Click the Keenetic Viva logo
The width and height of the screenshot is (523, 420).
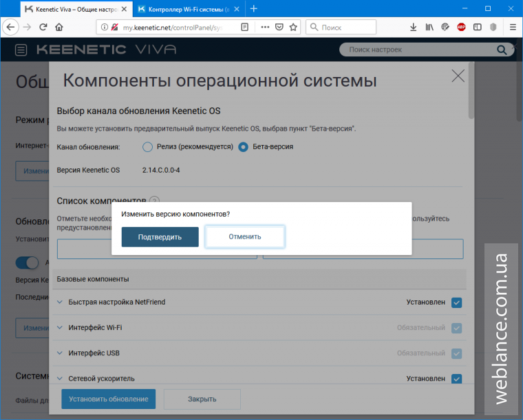(107, 49)
